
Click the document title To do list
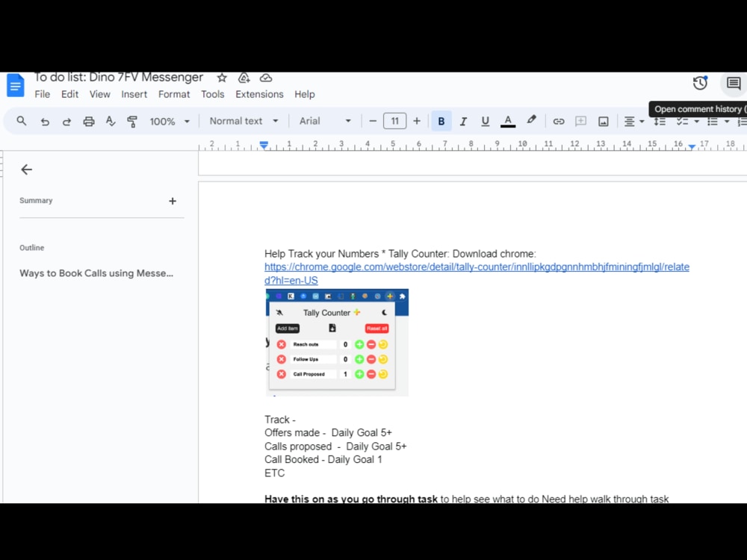pyautogui.click(x=119, y=77)
